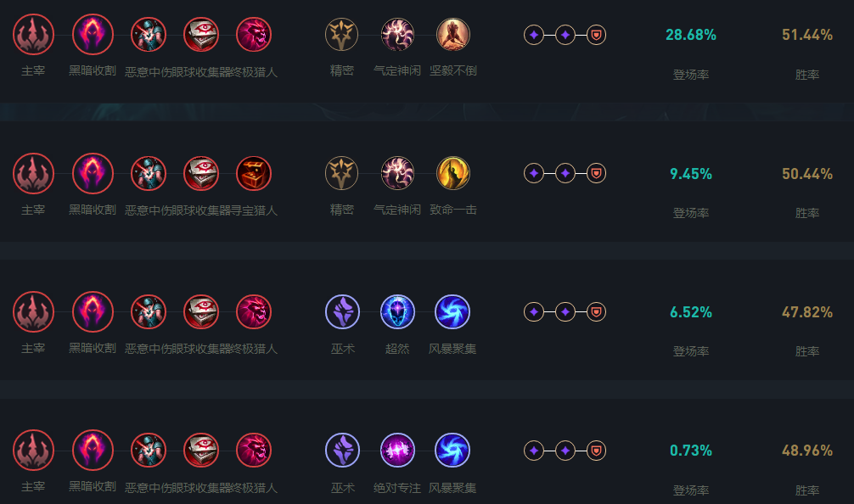Image resolution: width=854 pixels, height=504 pixels.
Task: Click the 6.52% pick rate figure
Action: pos(691,312)
